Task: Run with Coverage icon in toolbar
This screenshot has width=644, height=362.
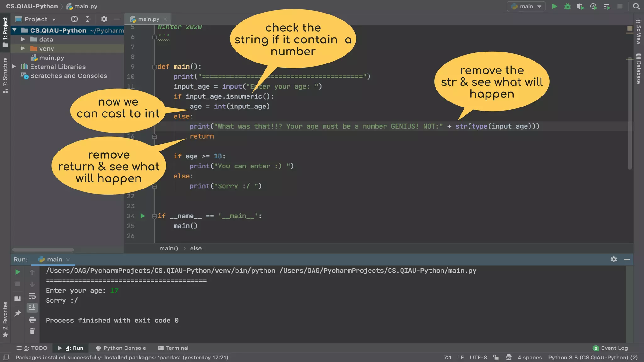Action: (x=580, y=6)
